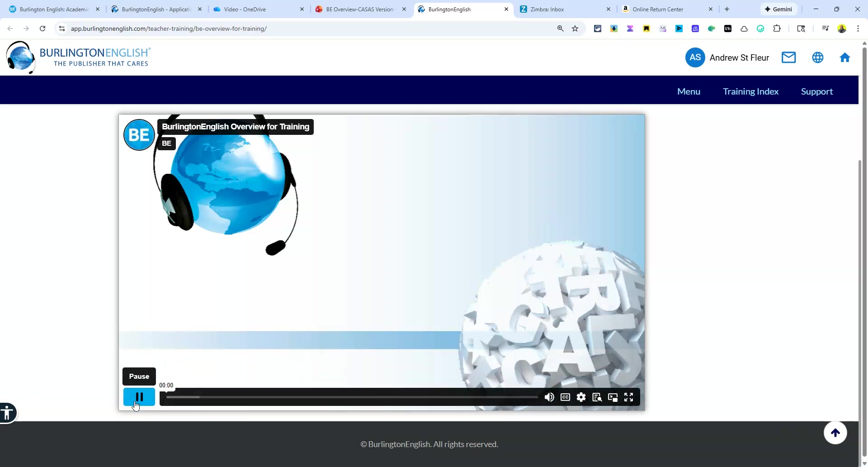
Task: Go back to the previous page
Action: [x=10, y=29]
